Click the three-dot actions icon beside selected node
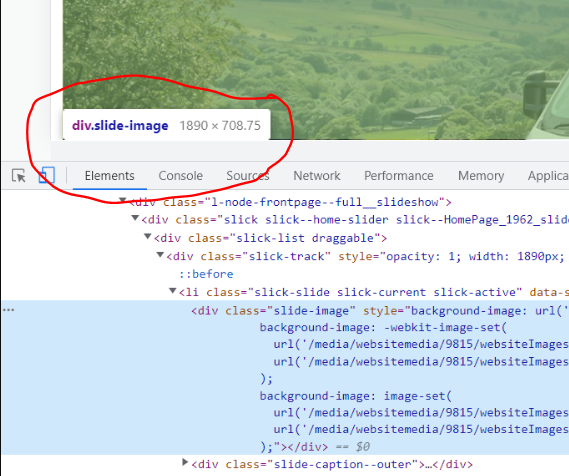Screen dimensions: 569x476 pos(9,310)
